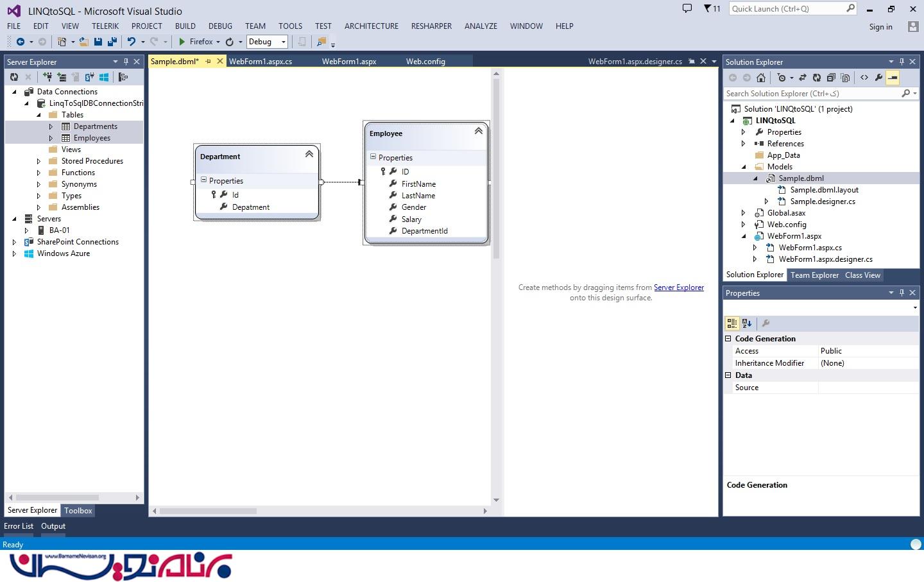Toggle Categorized view in Properties panel
The height and width of the screenshot is (582, 924).
pyautogui.click(x=732, y=323)
